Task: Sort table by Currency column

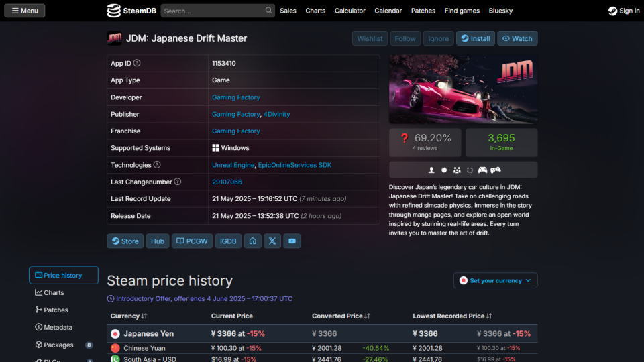Action: coord(129,316)
